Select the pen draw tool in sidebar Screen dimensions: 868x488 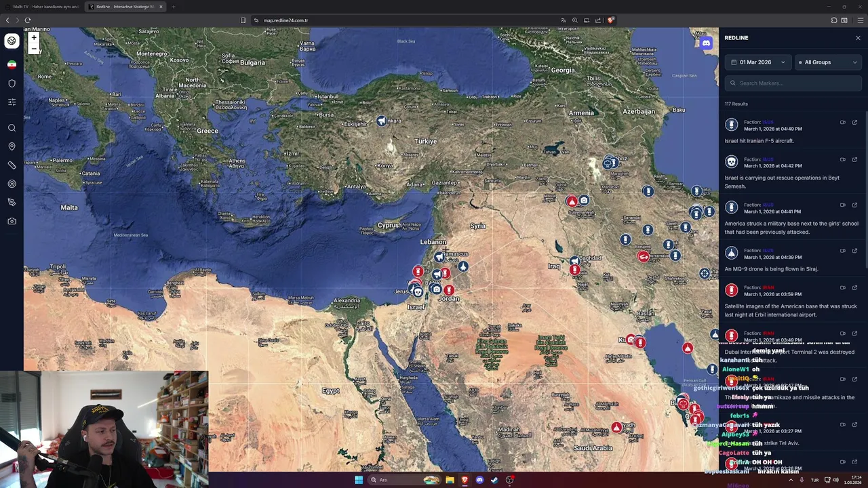click(x=12, y=202)
